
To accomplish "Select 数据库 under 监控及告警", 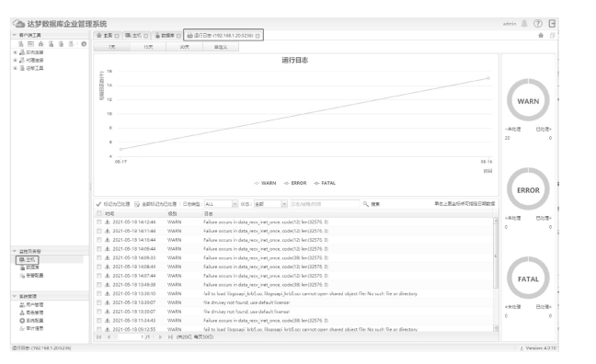I will [29, 267].
